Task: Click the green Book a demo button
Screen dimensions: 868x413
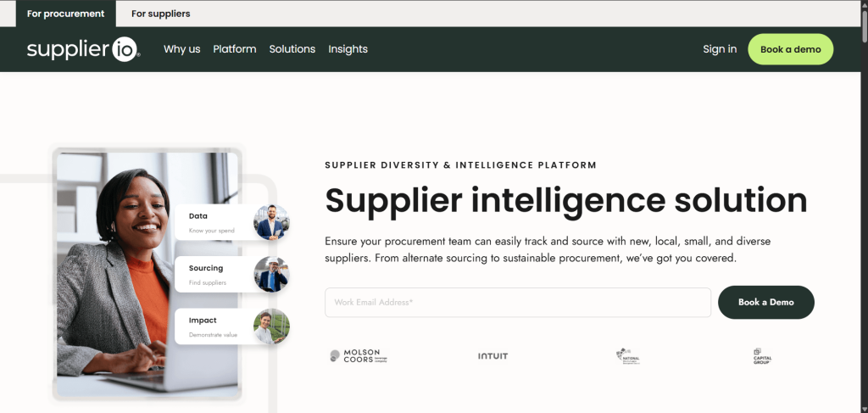Action: point(791,49)
